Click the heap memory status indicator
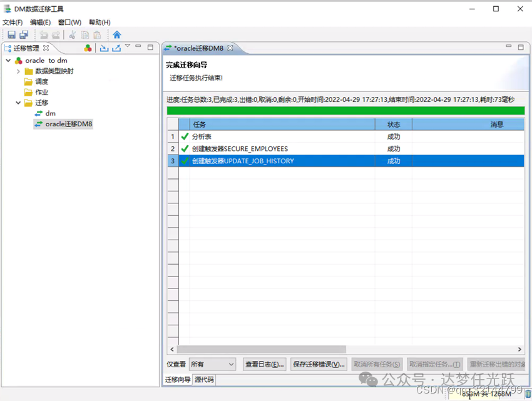This screenshot has width=532, height=401. click(486, 394)
